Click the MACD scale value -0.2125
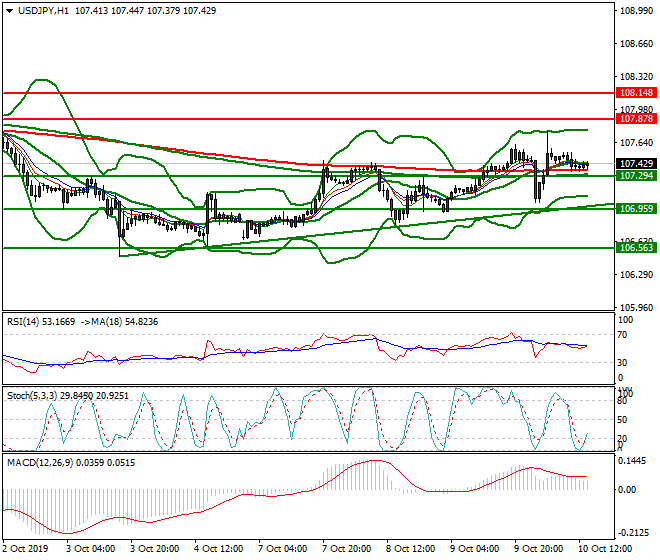The height and width of the screenshot is (560, 660). [633, 533]
